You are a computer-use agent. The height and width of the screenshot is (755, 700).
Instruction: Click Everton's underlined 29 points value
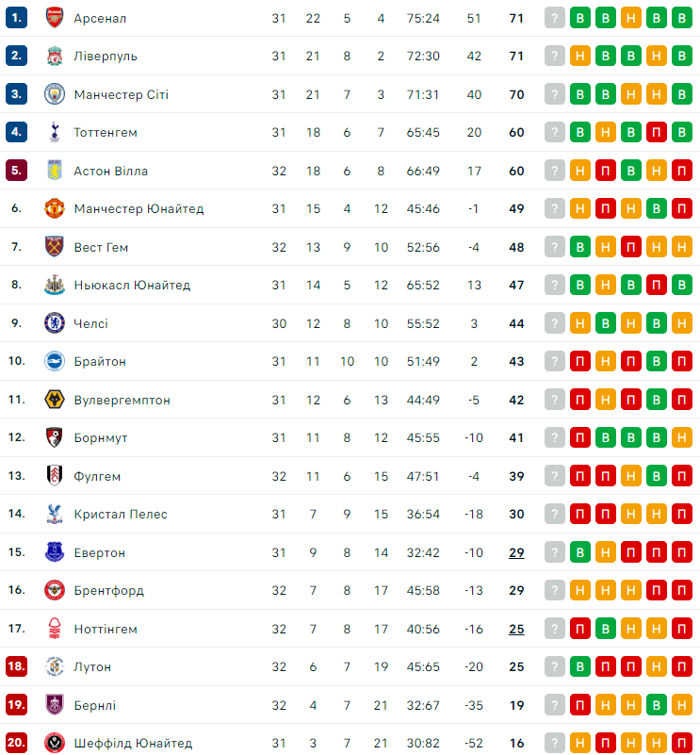pos(516,552)
